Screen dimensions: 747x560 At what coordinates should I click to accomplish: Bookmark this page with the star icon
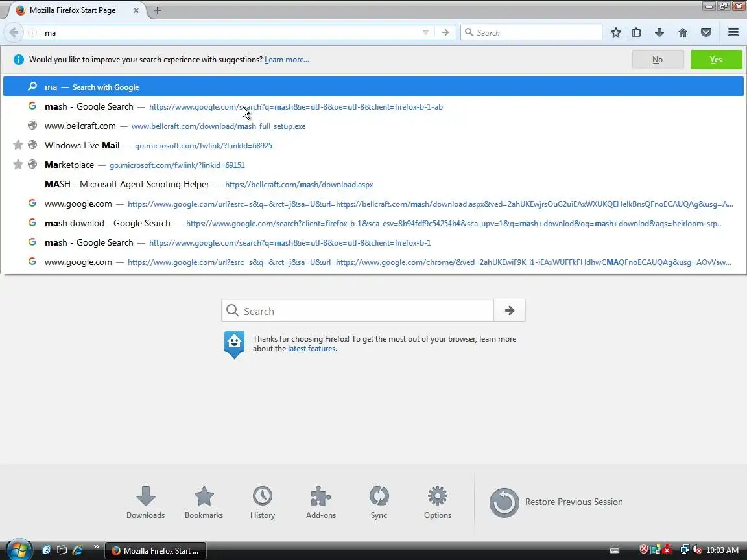coord(615,32)
